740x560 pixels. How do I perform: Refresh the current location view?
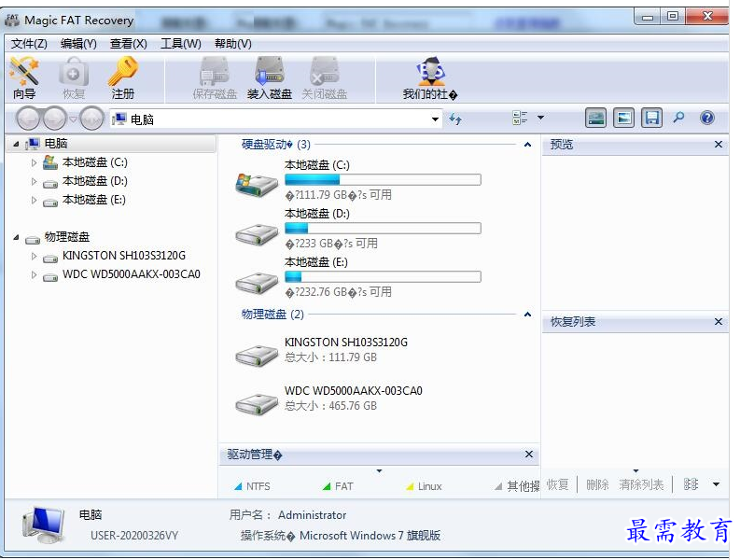pyautogui.click(x=455, y=119)
